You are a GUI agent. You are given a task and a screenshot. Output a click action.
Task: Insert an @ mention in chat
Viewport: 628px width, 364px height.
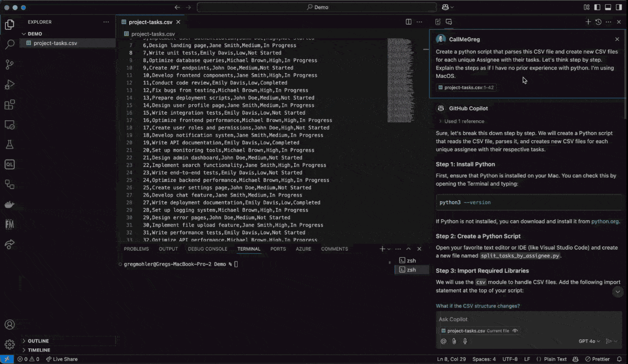coord(443,341)
